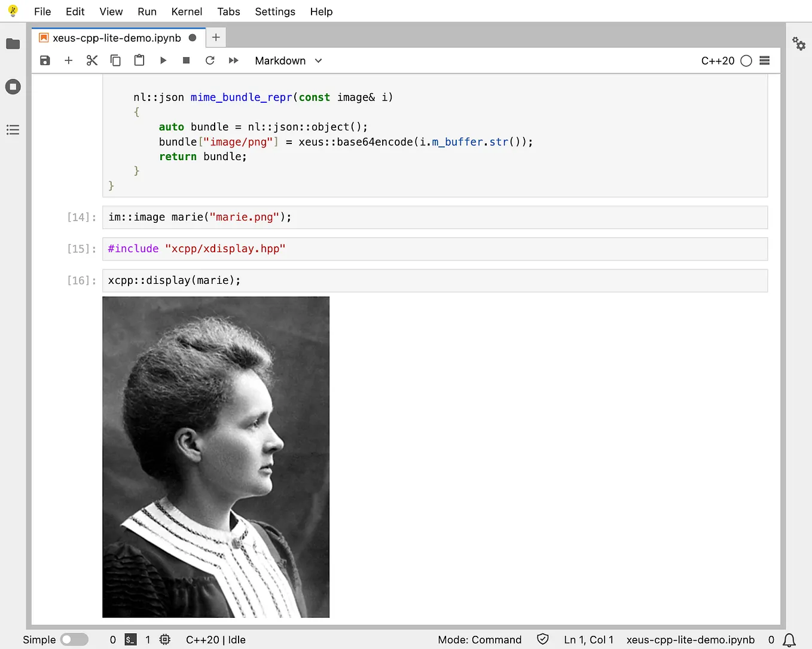Run all cells with the fast-forward icon

click(233, 60)
